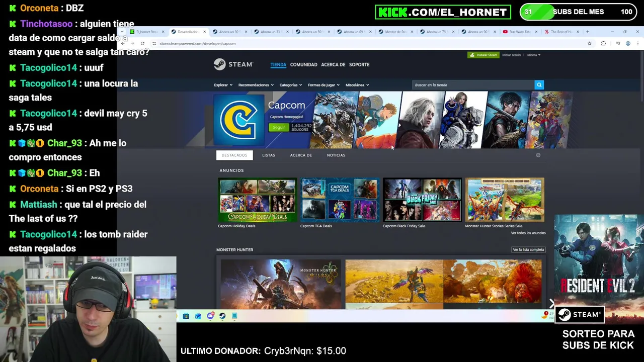Open Outlook mail icon in taskbar
The height and width of the screenshot is (362, 644).
198,316
